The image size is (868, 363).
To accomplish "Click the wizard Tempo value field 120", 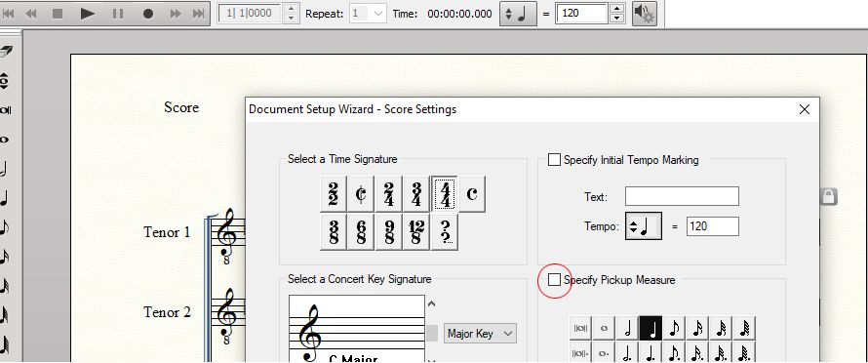I will [713, 226].
